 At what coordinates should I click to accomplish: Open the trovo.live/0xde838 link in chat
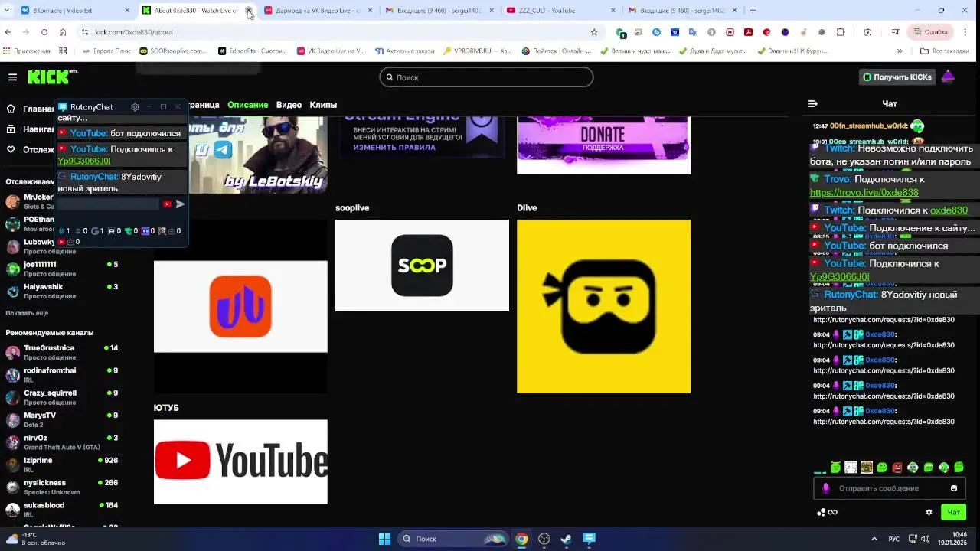(x=864, y=193)
